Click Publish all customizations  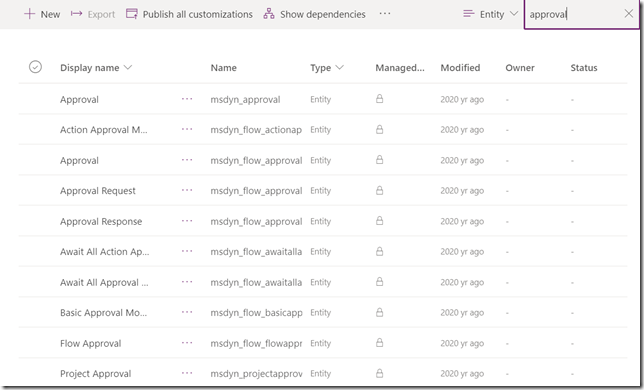point(189,14)
